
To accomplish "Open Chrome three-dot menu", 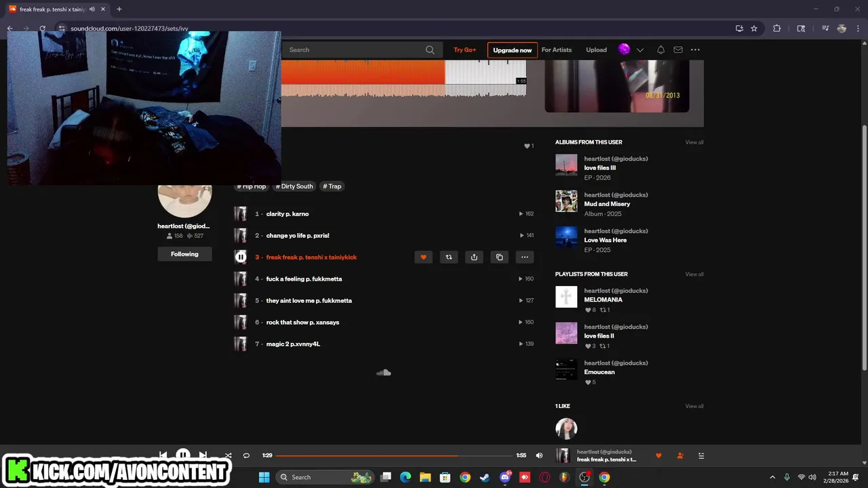I will pyautogui.click(x=858, y=28).
